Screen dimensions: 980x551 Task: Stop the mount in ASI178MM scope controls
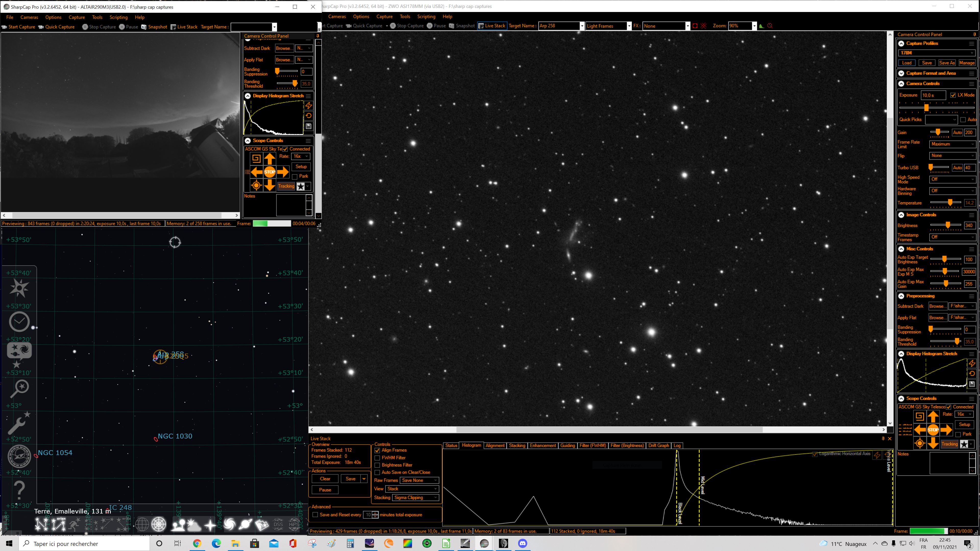(933, 430)
